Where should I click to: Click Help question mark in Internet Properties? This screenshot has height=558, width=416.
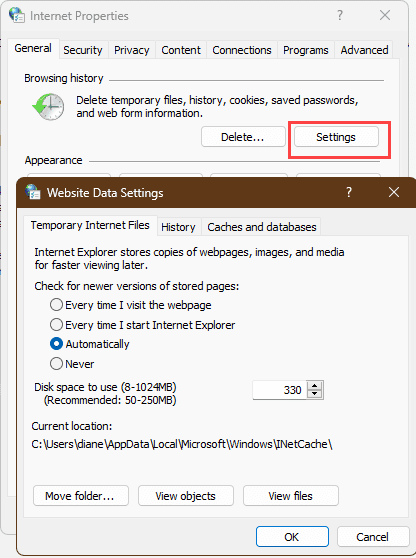tap(340, 15)
